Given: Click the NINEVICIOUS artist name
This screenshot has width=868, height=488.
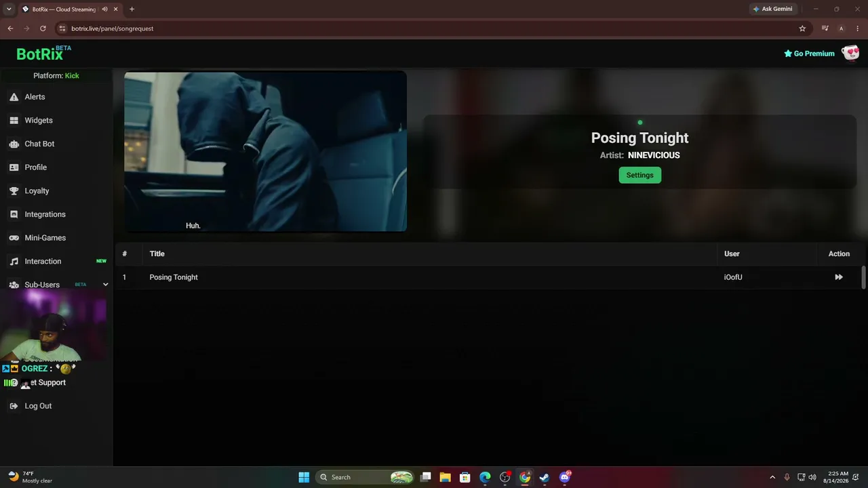Looking at the screenshot, I should (x=654, y=155).
